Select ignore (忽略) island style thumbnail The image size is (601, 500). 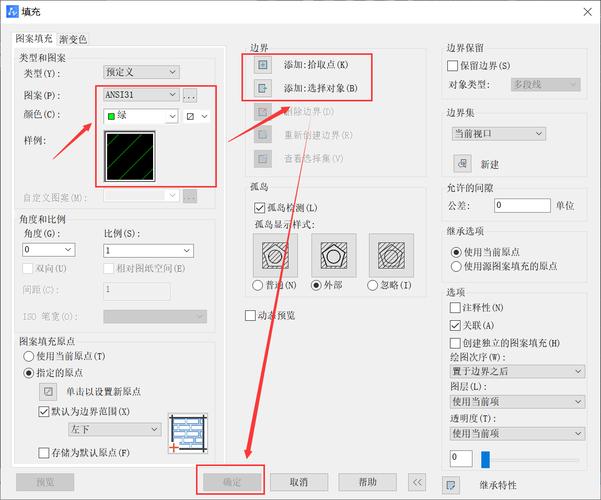point(391,255)
